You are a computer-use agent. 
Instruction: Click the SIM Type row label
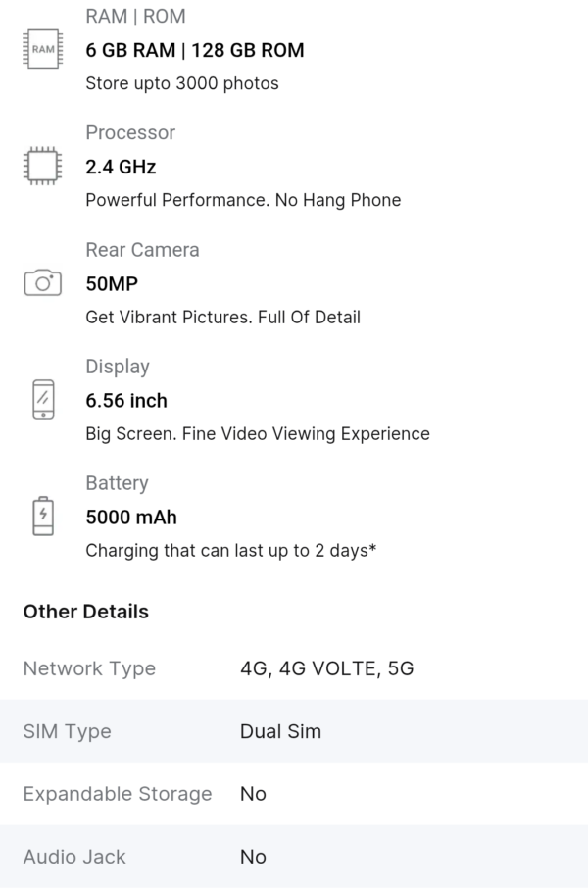[x=67, y=731]
